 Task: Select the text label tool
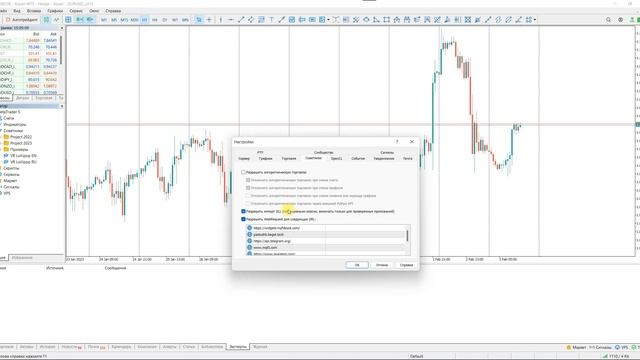[271, 20]
